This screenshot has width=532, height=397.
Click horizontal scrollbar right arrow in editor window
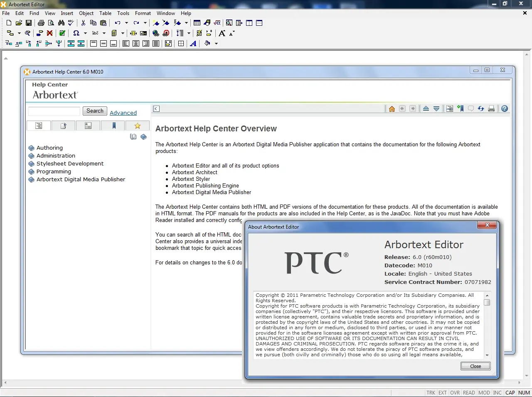point(520,382)
